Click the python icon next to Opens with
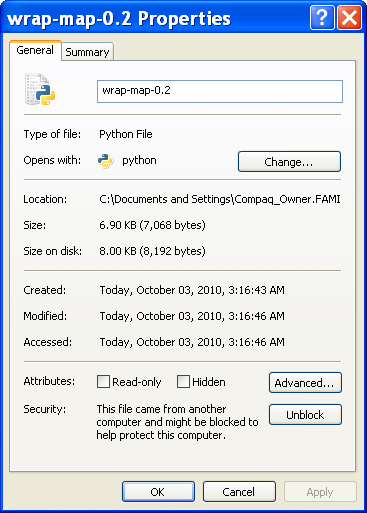367x513 pixels. coord(105,161)
